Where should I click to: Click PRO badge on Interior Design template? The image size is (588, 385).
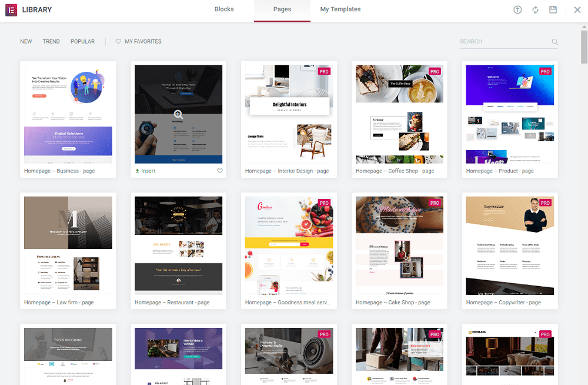[x=324, y=71]
